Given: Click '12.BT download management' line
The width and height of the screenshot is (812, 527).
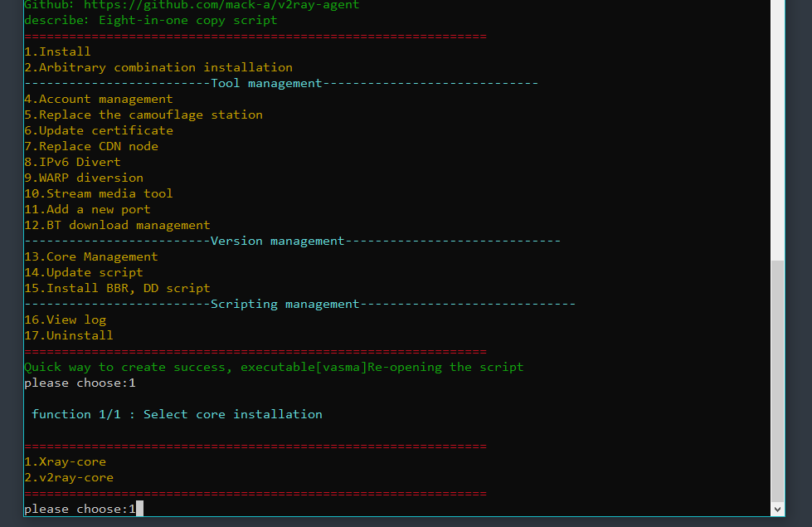Looking at the screenshot, I should coord(117,225).
